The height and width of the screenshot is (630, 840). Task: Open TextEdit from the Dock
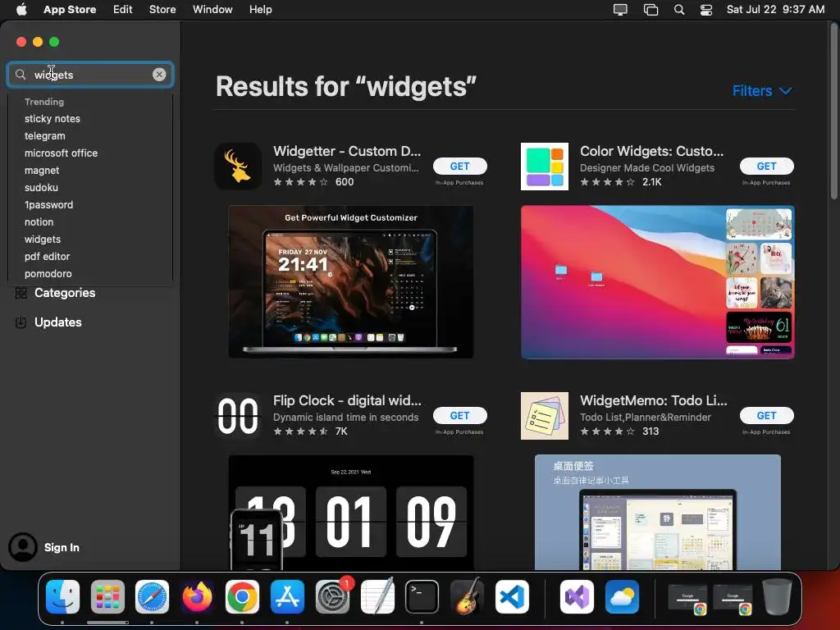[377, 597]
